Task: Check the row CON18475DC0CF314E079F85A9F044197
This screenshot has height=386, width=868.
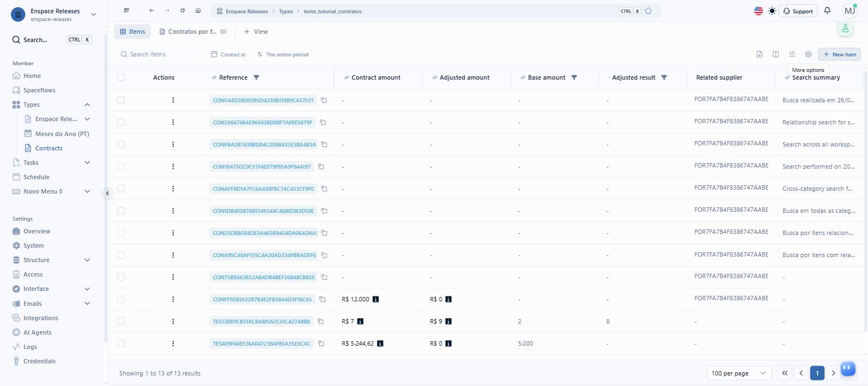Action: click(121, 166)
